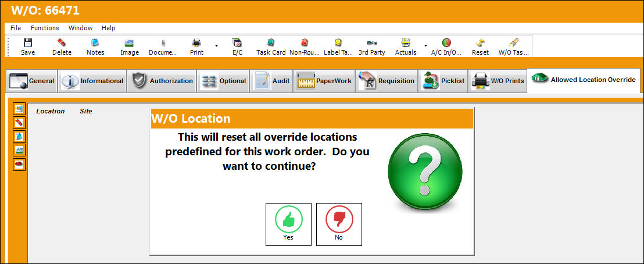Cancel with the No thumbs-down button
644x264 pixels.
pyautogui.click(x=339, y=224)
